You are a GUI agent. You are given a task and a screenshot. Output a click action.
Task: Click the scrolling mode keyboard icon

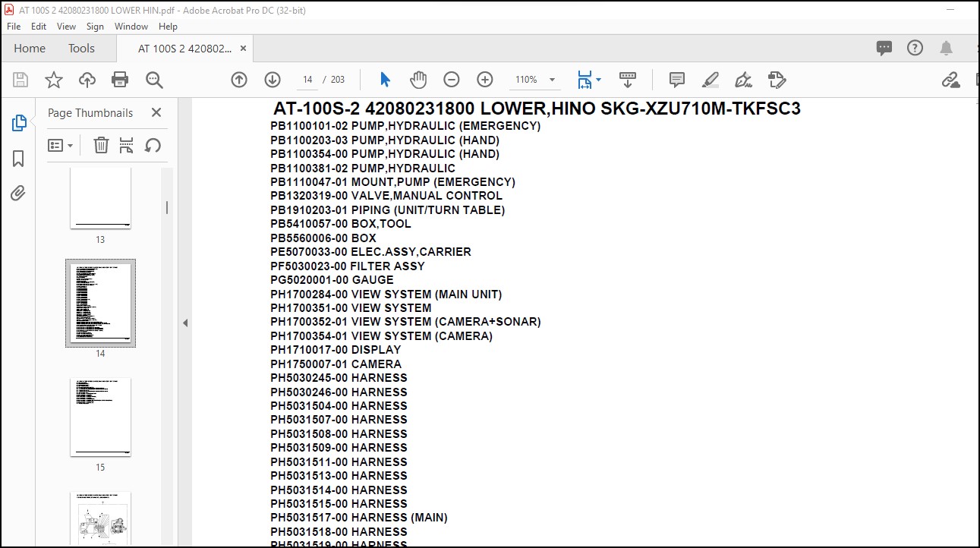[x=628, y=79]
